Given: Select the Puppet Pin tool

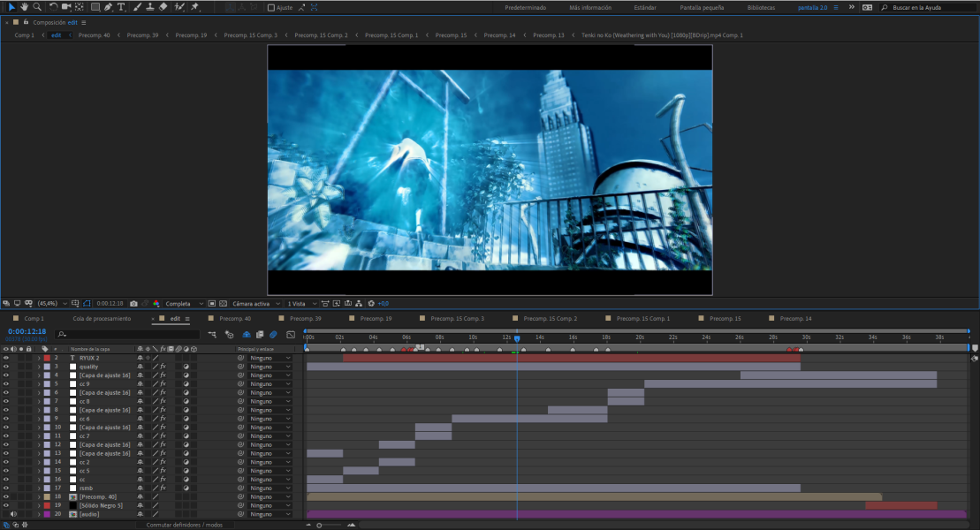Looking at the screenshot, I should (194, 7).
